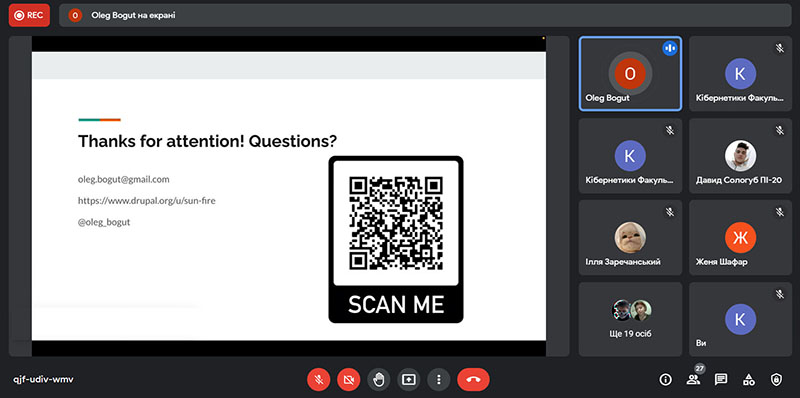800x398 pixels.
Task: Click the 'SCAN ME' label
Action: pos(396,305)
